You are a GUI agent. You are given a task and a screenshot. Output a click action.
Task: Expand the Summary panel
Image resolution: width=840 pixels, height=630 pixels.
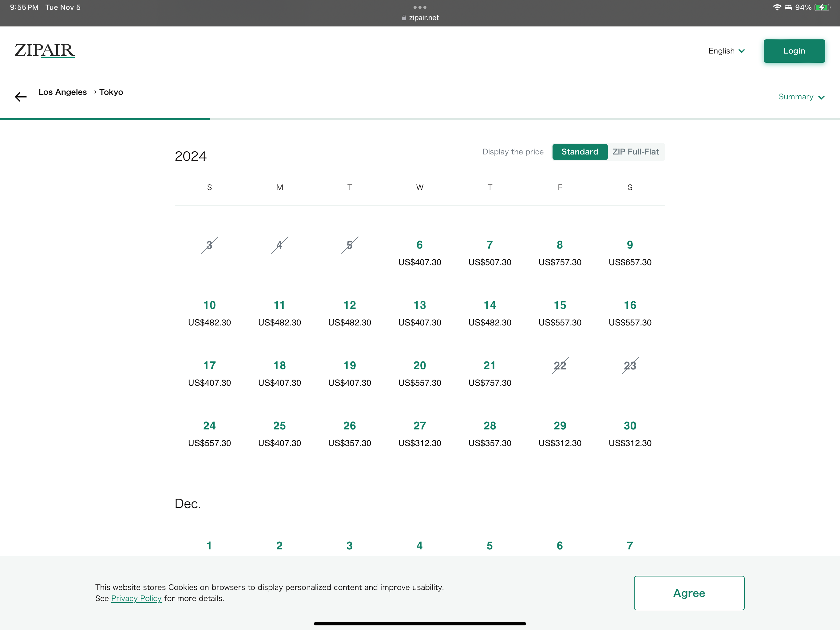point(801,97)
